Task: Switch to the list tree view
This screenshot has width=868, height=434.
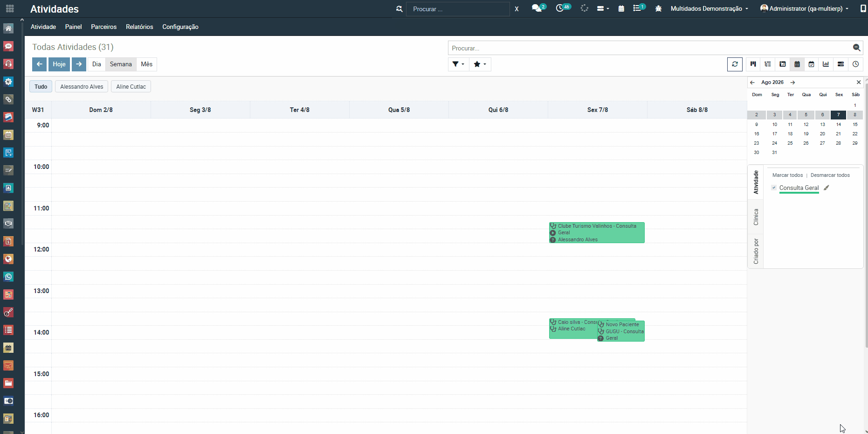Action: pos(768,64)
